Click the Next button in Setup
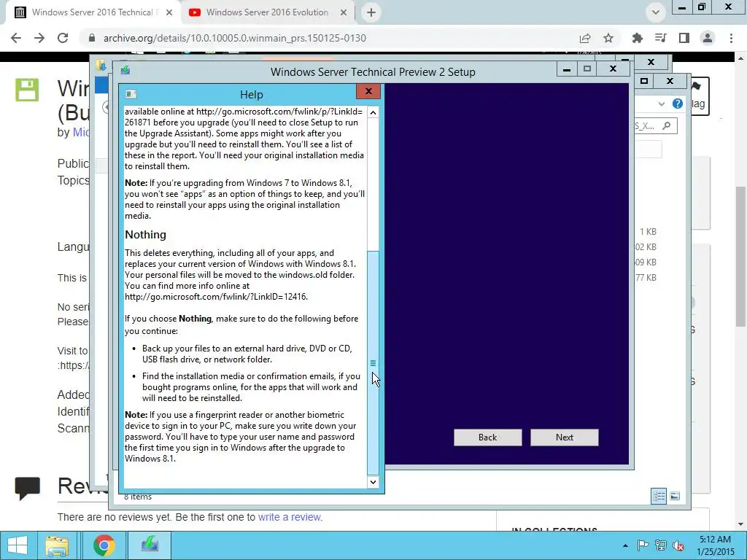This screenshot has height=560, width=747. (x=564, y=437)
